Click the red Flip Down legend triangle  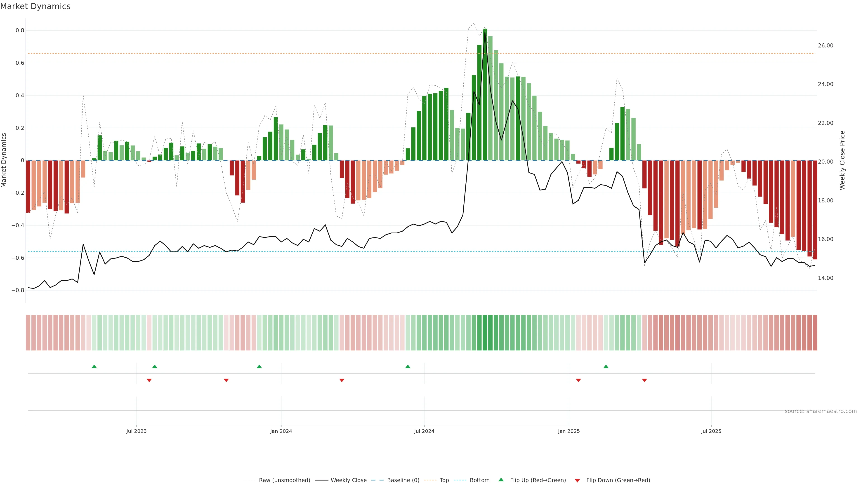pyautogui.click(x=577, y=480)
